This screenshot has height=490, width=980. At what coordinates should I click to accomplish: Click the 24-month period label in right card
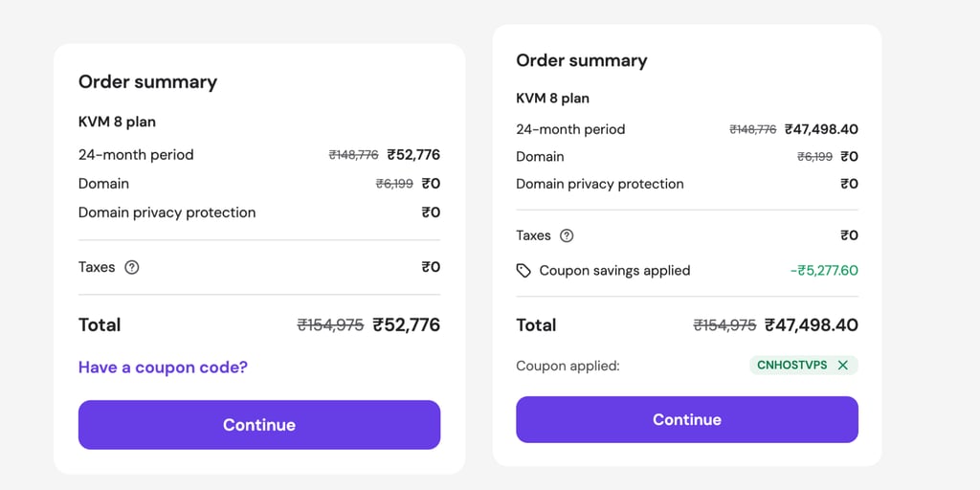click(570, 129)
